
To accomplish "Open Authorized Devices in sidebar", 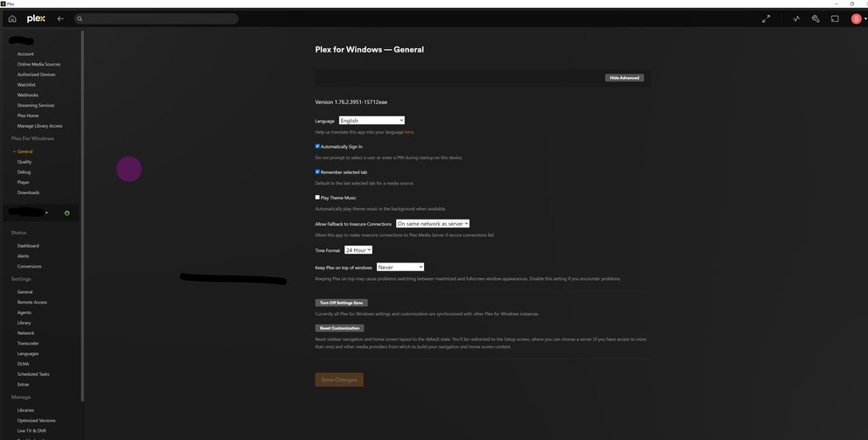I will tap(36, 74).
